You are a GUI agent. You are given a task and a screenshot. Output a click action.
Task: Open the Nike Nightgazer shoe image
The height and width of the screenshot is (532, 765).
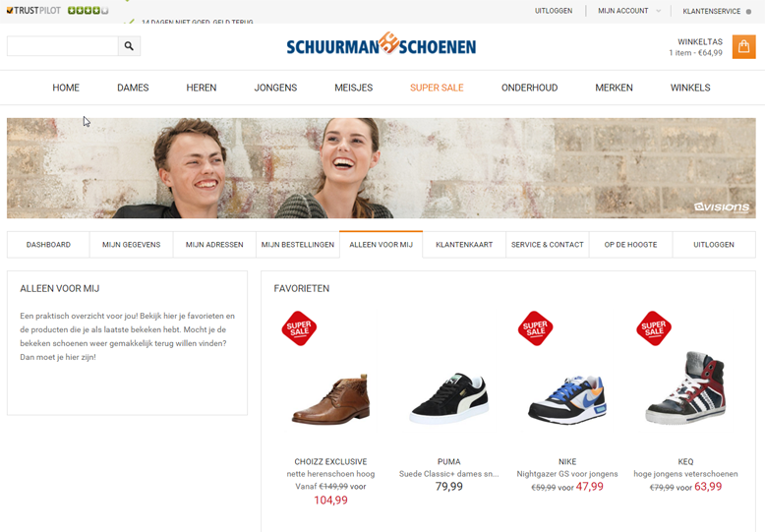point(567,399)
